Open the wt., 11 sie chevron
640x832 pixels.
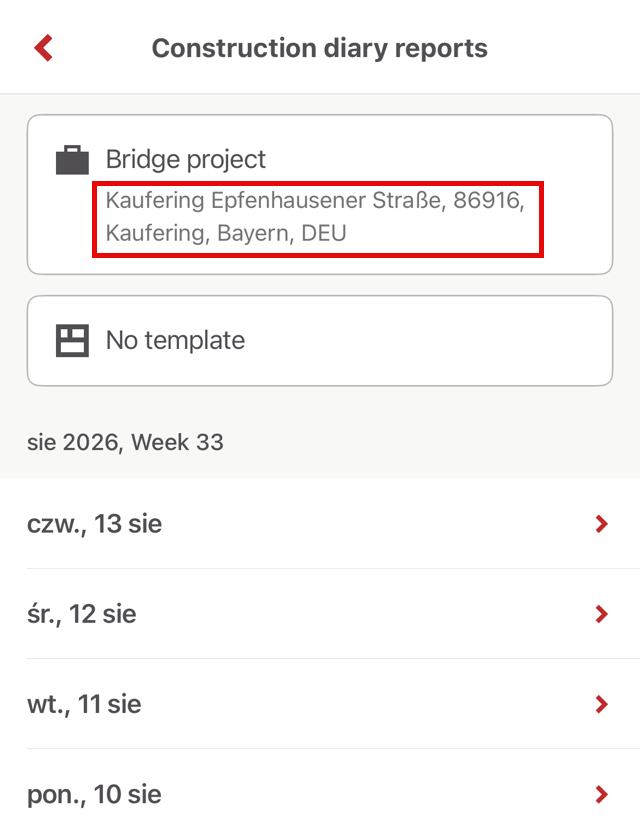[601, 704]
